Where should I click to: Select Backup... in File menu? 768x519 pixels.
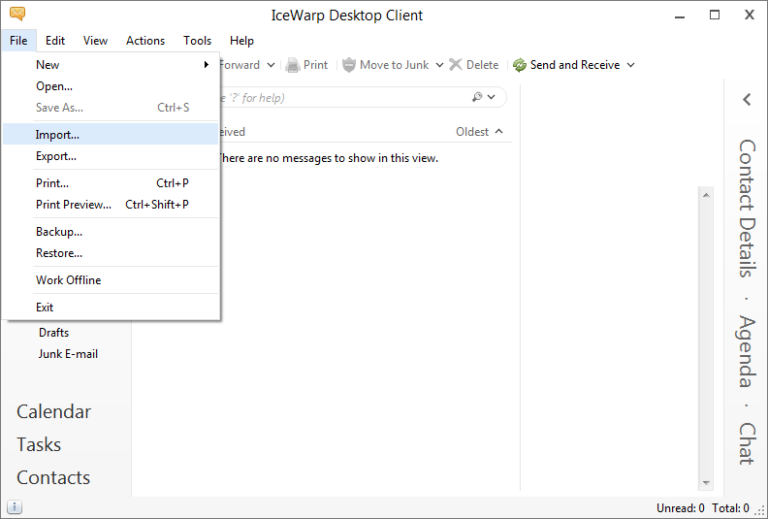click(111, 232)
